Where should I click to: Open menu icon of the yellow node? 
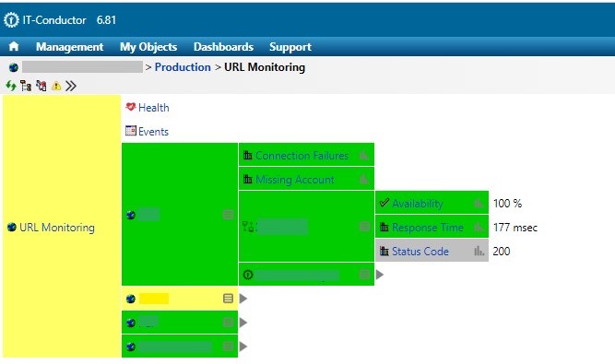click(x=228, y=299)
